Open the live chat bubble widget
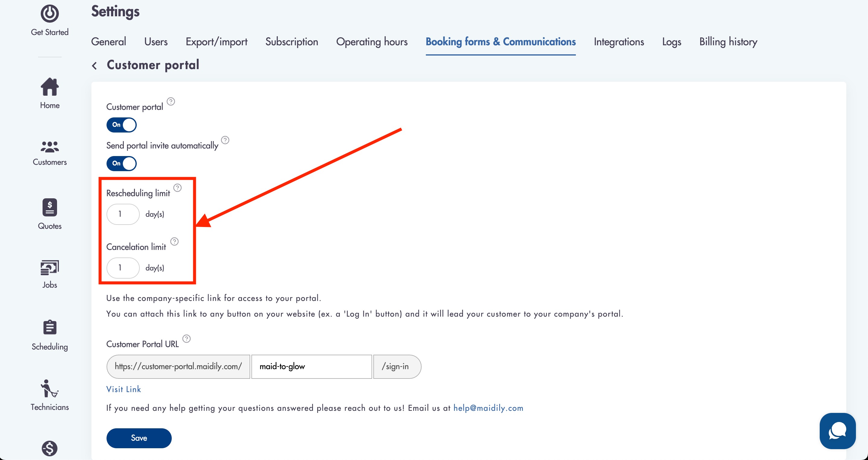The height and width of the screenshot is (460, 868). coord(837,431)
